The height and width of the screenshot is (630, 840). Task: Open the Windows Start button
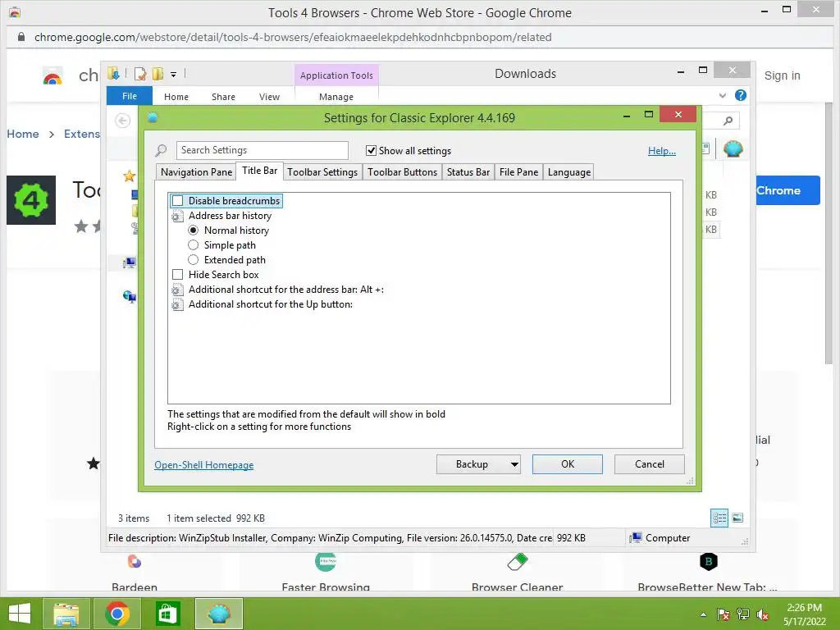(x=20, y=614)
